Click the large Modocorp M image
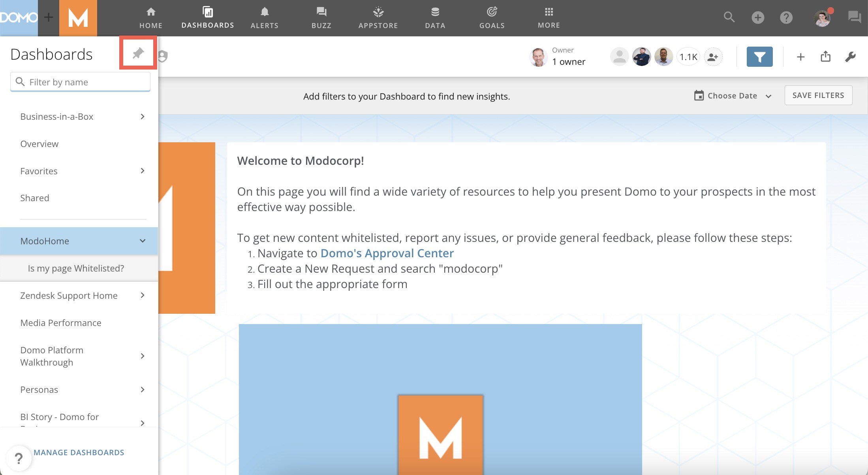Image resolution: width=868 pixels, height=475 pixels. coord(440,400)
